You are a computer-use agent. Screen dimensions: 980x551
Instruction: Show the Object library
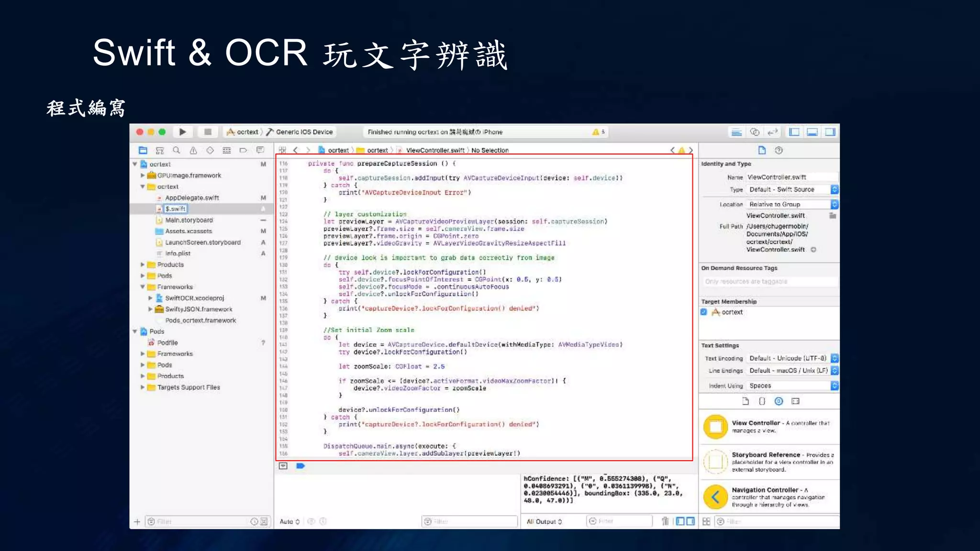tap(779, 401)
